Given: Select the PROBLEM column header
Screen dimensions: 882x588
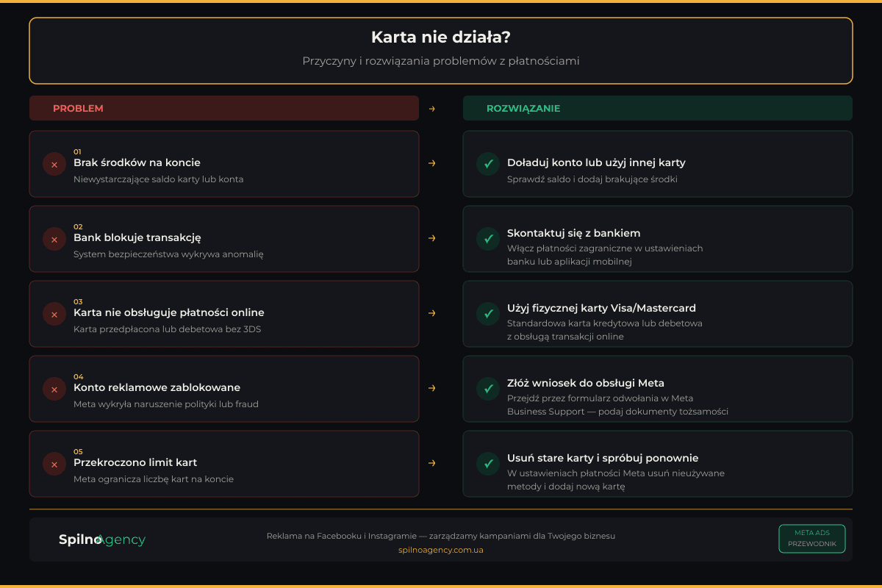Looking at the screenshot, I should [x=224, y=108].
